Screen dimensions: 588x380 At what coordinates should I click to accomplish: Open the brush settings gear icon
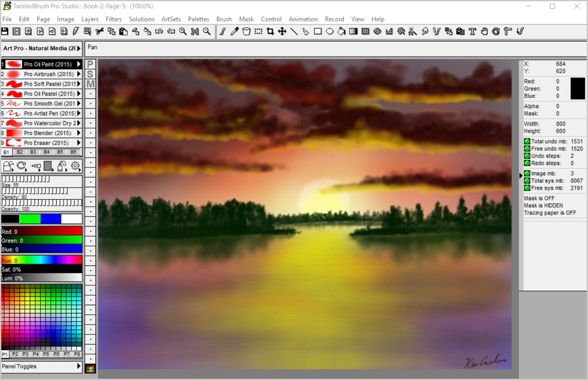click(76, 166)
